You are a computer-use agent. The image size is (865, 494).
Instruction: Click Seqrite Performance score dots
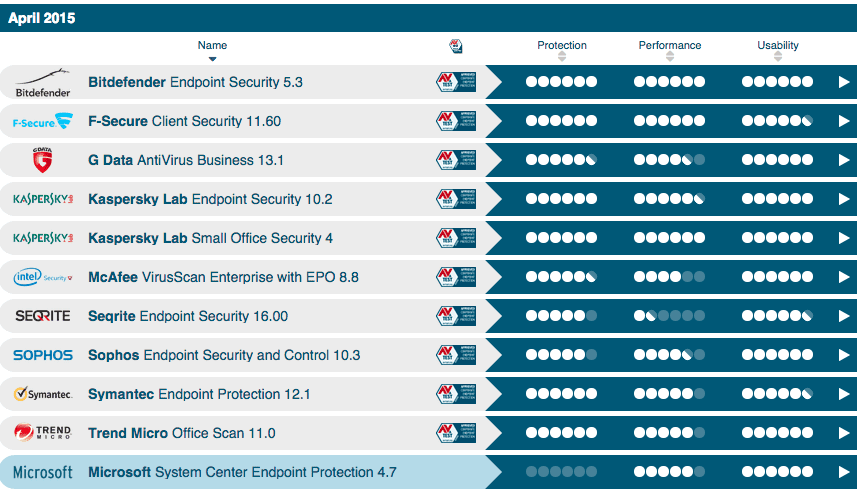point(669,316)
